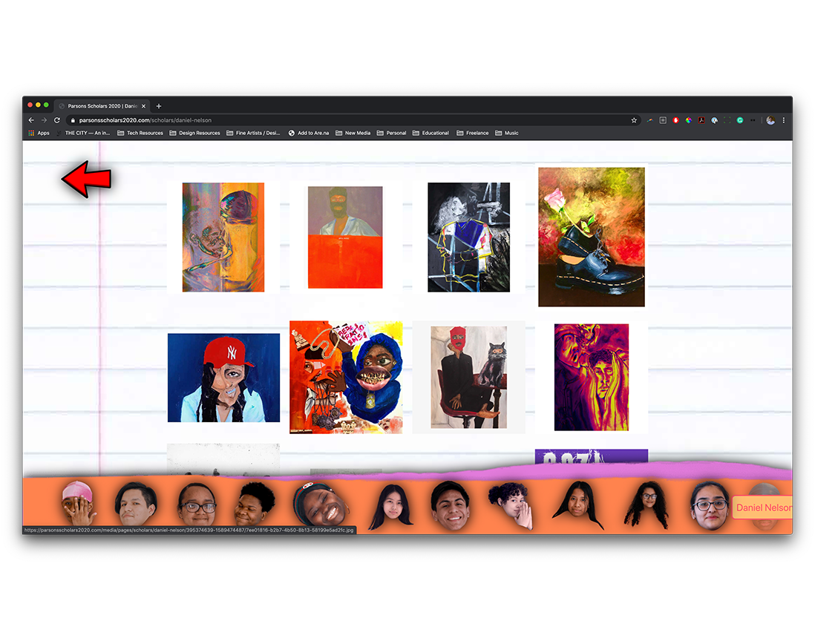The height and width of the screenshot is (644, 815).
Task: Select scholar face with dark-framed glasses, eleventh
Action: tap(710, 505)
